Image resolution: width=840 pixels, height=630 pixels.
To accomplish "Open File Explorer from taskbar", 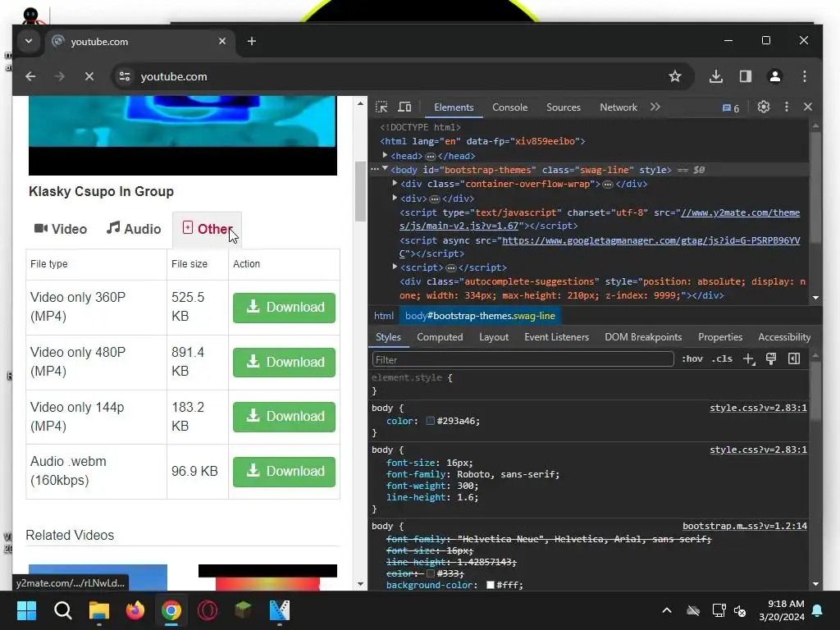I will tap(99, 610).
